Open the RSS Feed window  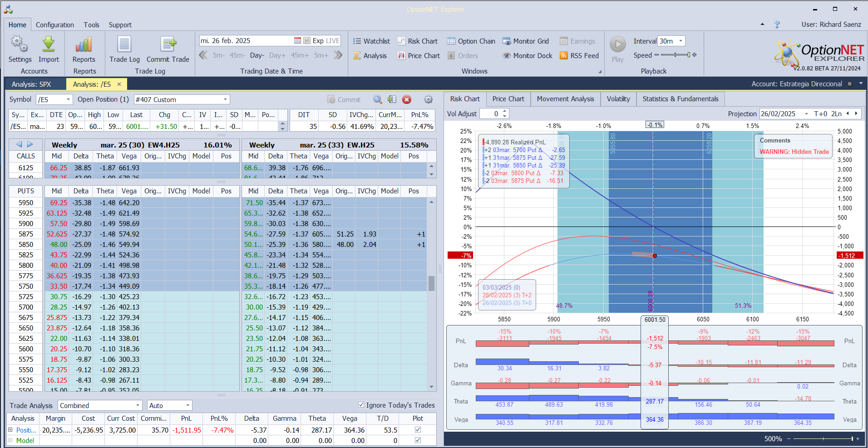click(x=579, y=56)
